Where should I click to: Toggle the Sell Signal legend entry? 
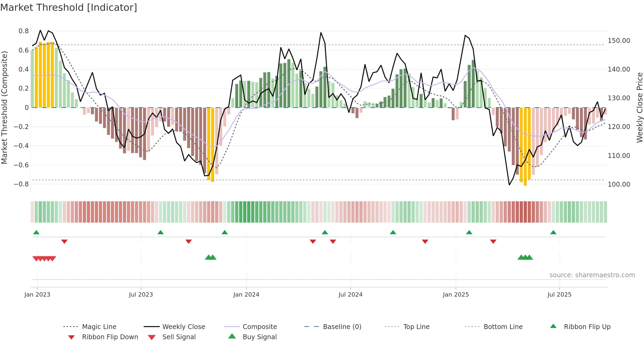[x=172, y=337]
